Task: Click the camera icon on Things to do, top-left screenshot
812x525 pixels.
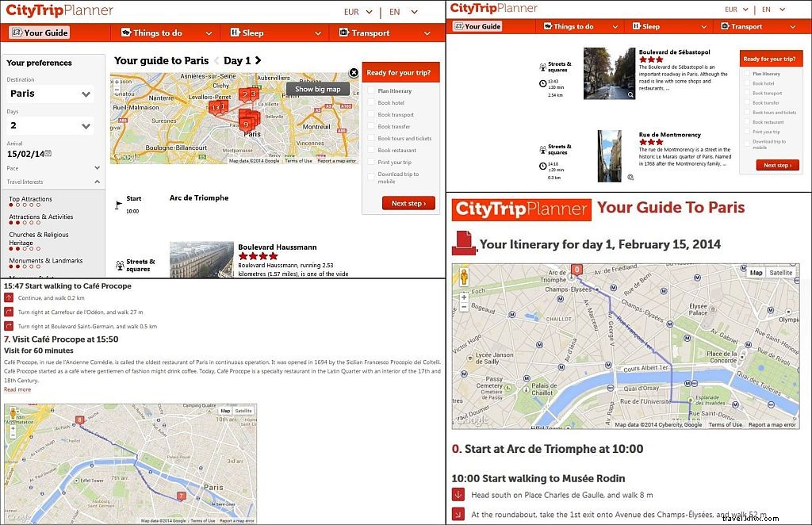Action: coord(126,33)
